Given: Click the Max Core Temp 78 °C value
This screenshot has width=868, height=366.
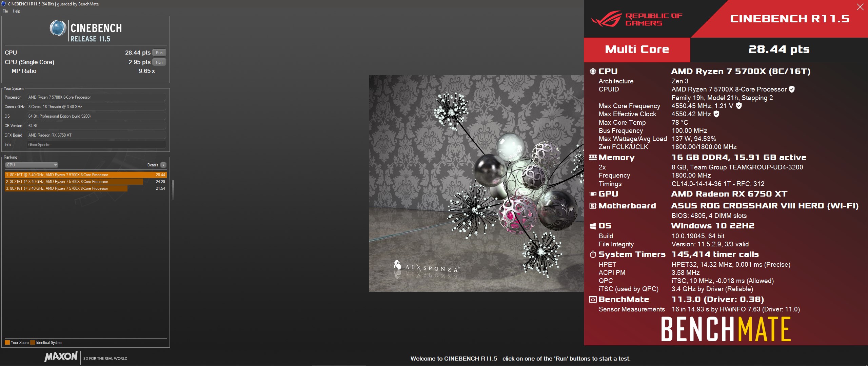Looking at the screenshot, I should [x=680, y=123].
